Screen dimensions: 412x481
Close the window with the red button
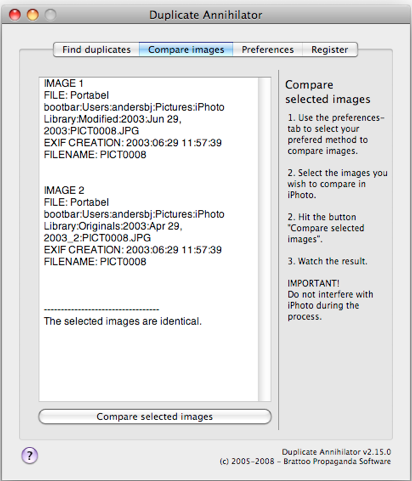pos(15,15)
